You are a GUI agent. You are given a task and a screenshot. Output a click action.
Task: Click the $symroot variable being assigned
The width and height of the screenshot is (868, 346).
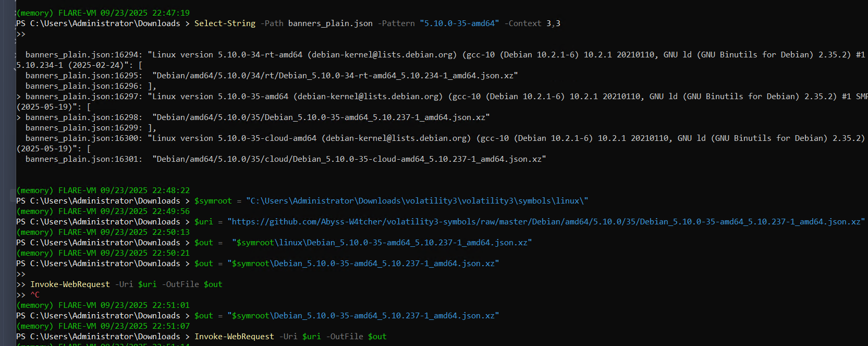[x=213, y=201]
